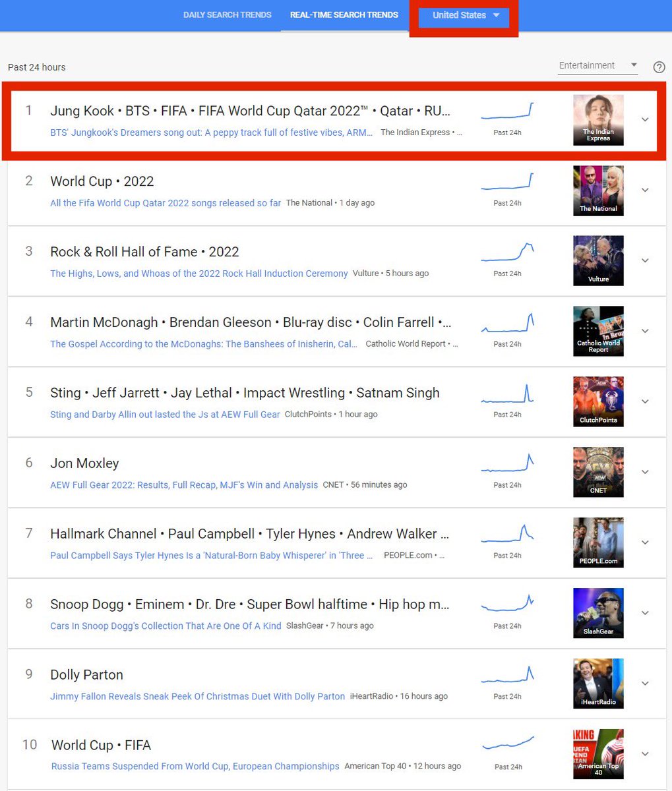
Task: Click the iHeartRadio thumbnail image
Action: point(598,684)
